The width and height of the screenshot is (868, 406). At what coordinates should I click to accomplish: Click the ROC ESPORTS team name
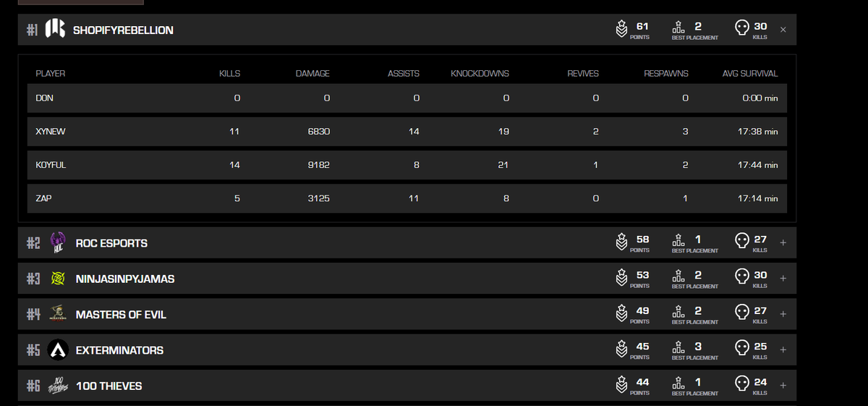click(x=111, y=243)
